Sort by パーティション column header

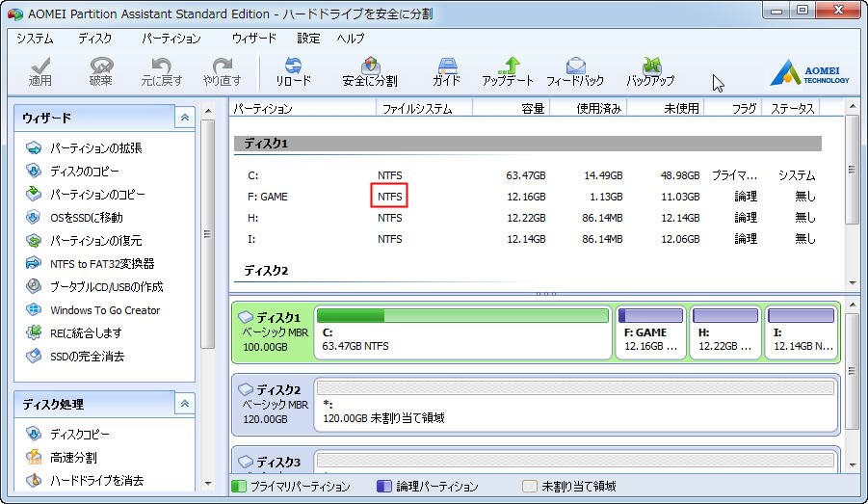(303, 108)
